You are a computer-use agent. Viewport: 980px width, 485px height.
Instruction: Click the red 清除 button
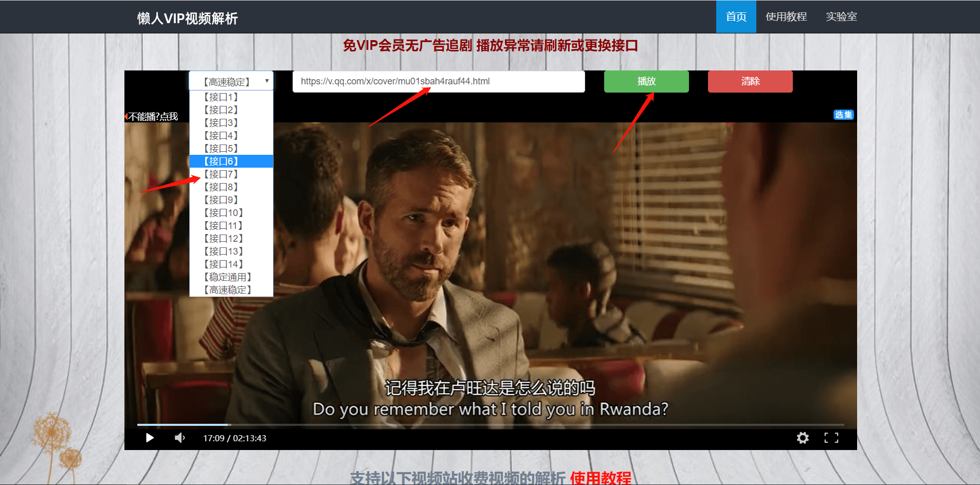point(750,81)
